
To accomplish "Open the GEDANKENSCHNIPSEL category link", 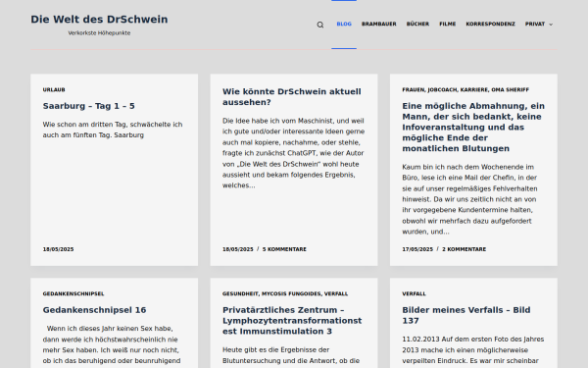I will pos(73,293).
